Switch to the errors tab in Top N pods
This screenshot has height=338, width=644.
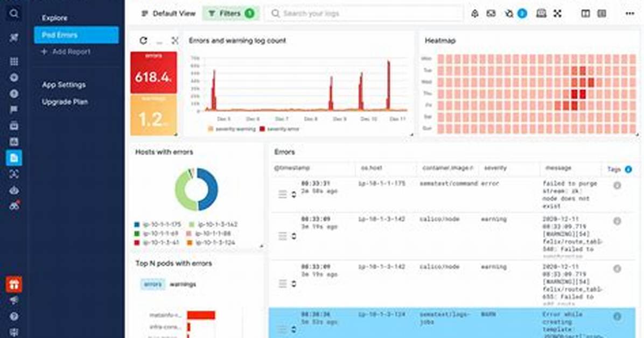pyautogui.click(x=153, y=284)
